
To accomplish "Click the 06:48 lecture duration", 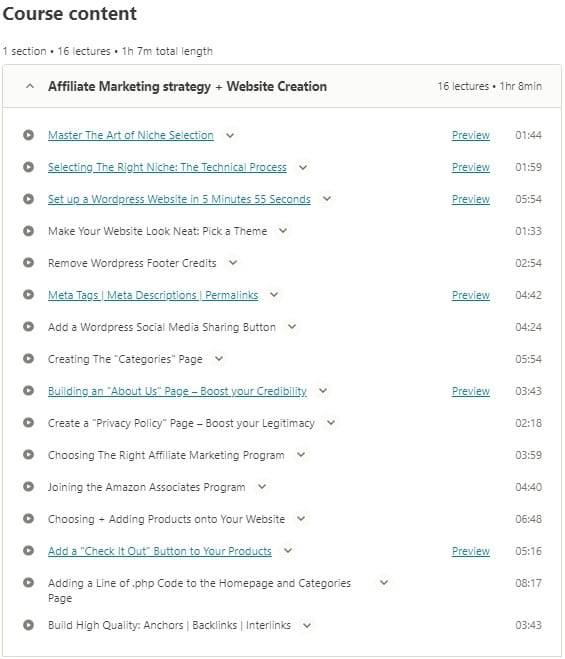I will (528, 519).
